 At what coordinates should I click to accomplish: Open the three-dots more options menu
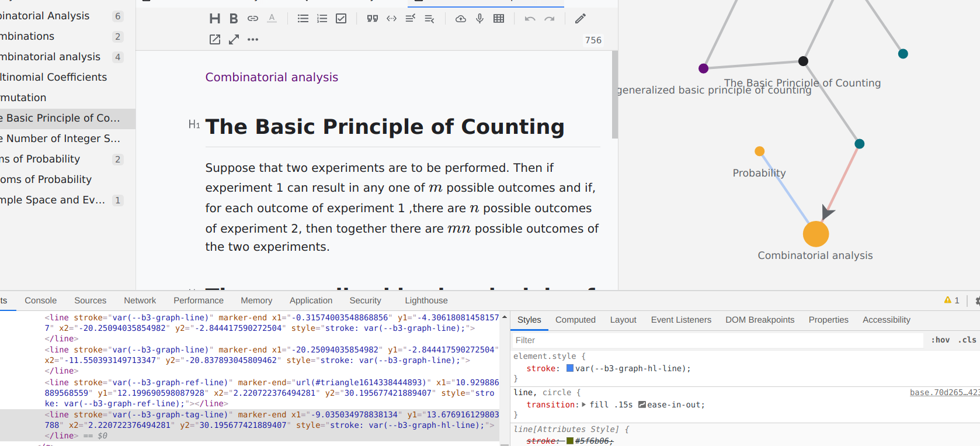click(253, 40)
